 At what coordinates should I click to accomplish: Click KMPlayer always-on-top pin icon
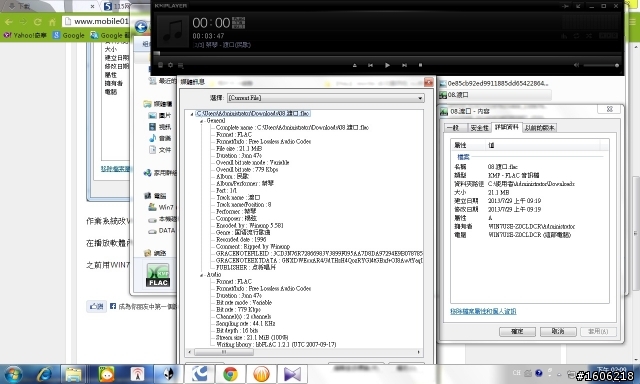click(565, 6)
